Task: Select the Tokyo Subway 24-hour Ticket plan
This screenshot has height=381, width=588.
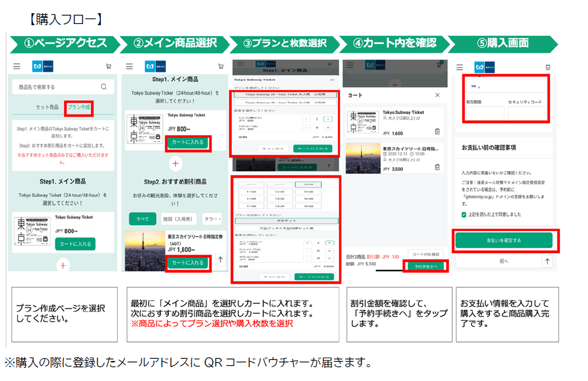Action: pos(285,95)
